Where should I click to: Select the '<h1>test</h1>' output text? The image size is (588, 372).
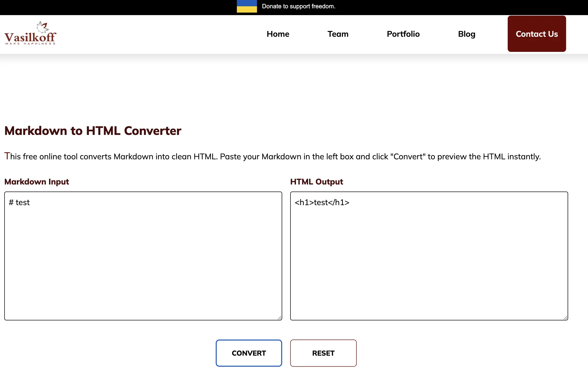click(x=322, y=202)
